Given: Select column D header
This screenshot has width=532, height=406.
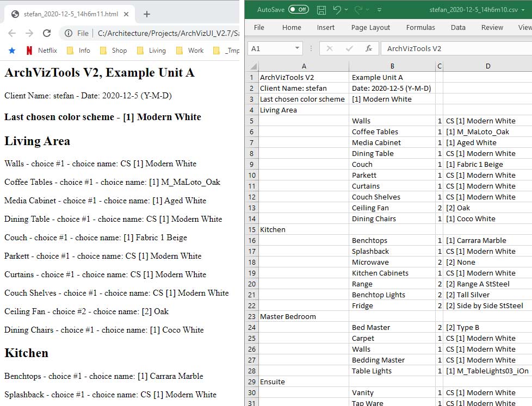Looking at the screenshot, I should (487, 66).
